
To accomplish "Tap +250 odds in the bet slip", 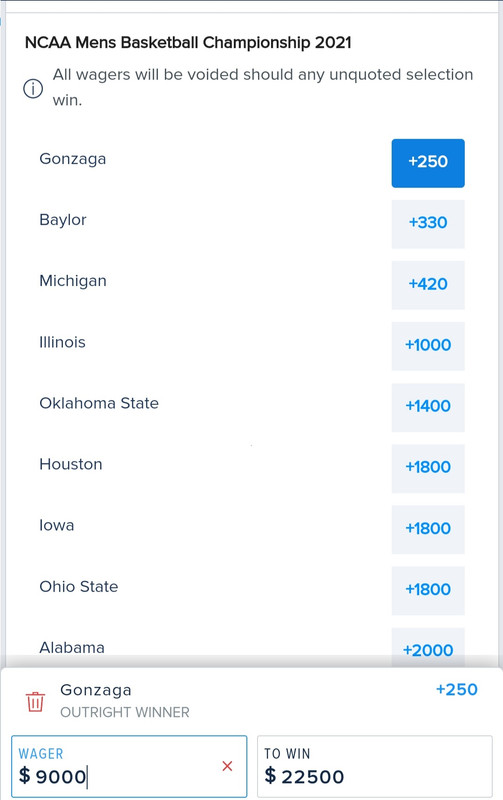I will click(457, 690).
